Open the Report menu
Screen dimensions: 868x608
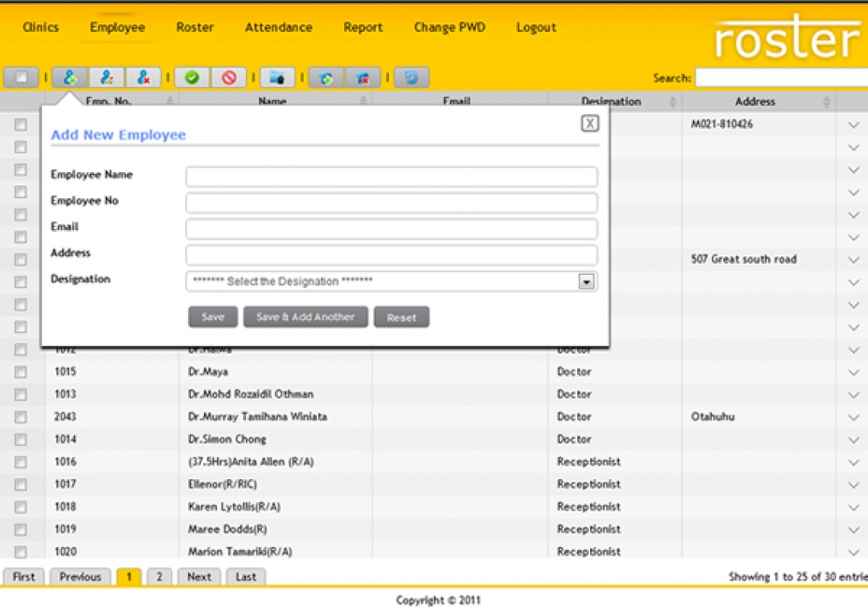363,27
